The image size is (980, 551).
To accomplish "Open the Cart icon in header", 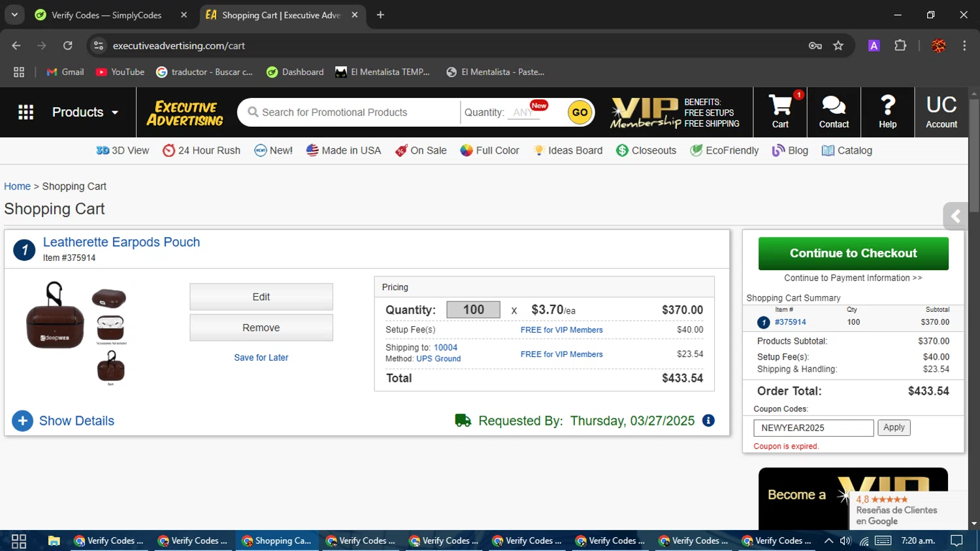I will [780, 112].
